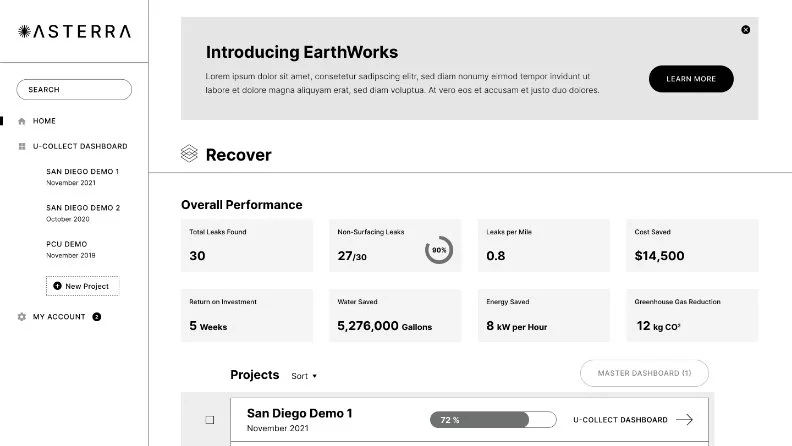Click the 90% circular progress indicator

[x=439, y=250]
